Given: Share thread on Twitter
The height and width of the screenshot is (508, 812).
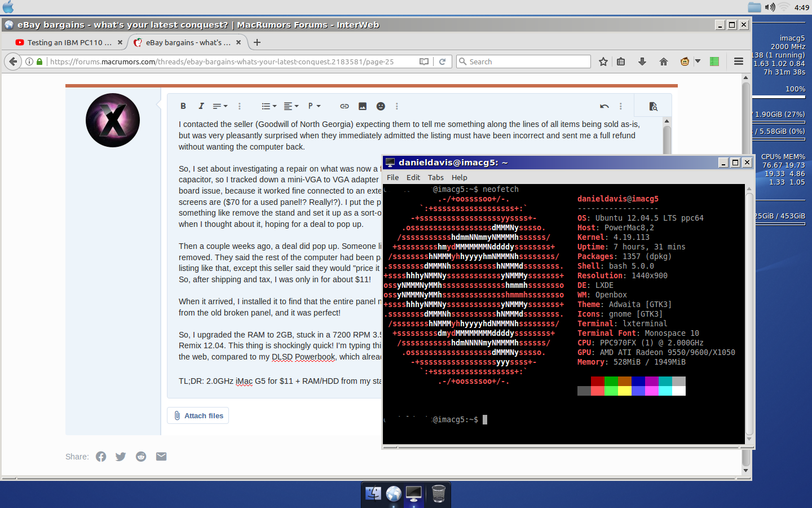Looking at the screenshot, I should click(121, 457).
